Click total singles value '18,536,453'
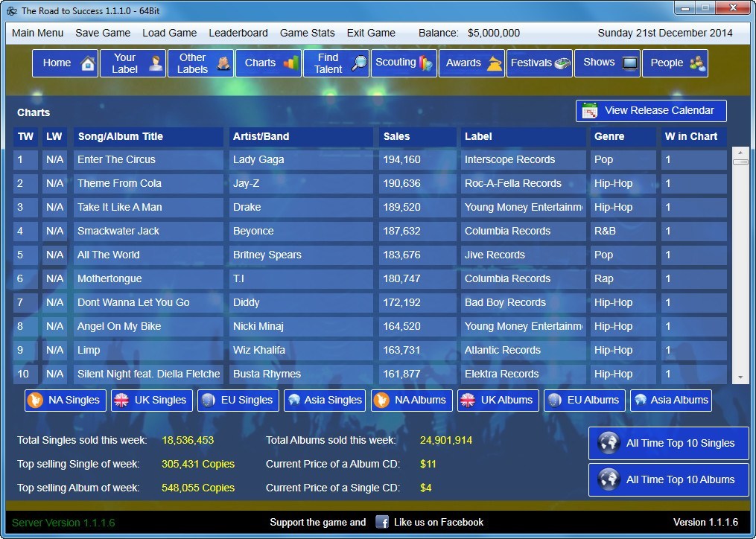756x539 pixels. pyautogui.click(x=188, y=440)
